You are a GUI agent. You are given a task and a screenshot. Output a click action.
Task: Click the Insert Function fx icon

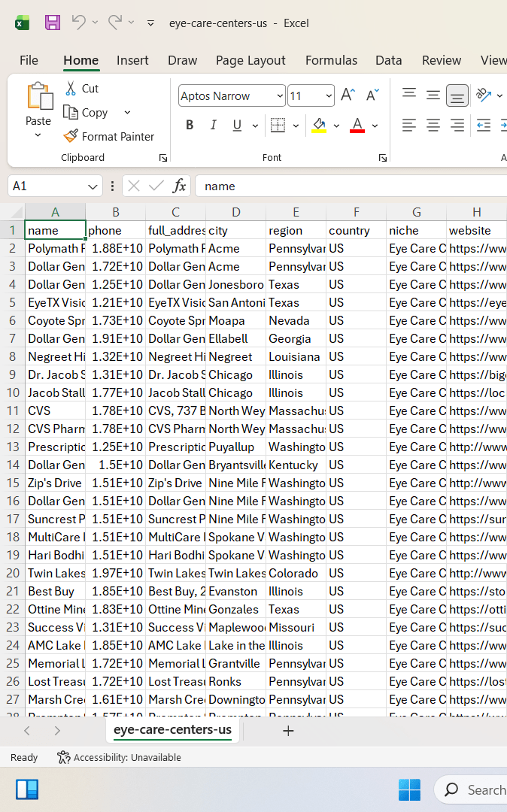point(179,186)
